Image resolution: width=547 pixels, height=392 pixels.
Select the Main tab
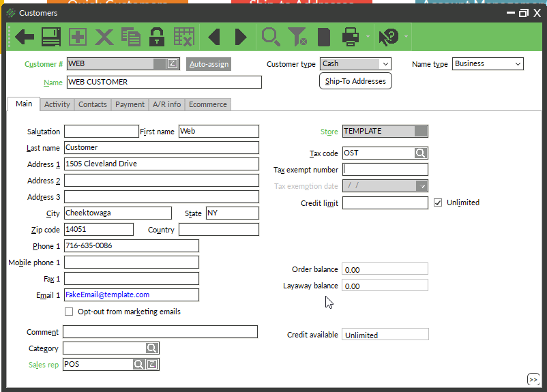coord(24,104)
